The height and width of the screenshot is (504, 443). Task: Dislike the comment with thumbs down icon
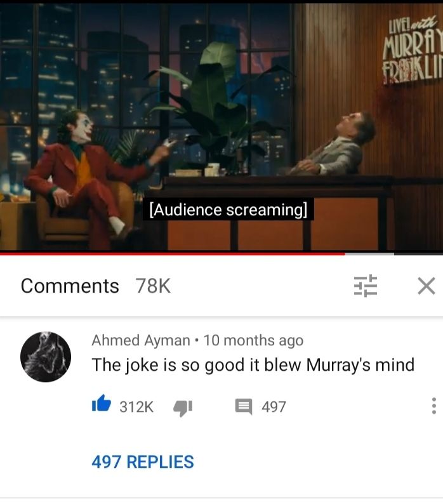click(183, 408)
